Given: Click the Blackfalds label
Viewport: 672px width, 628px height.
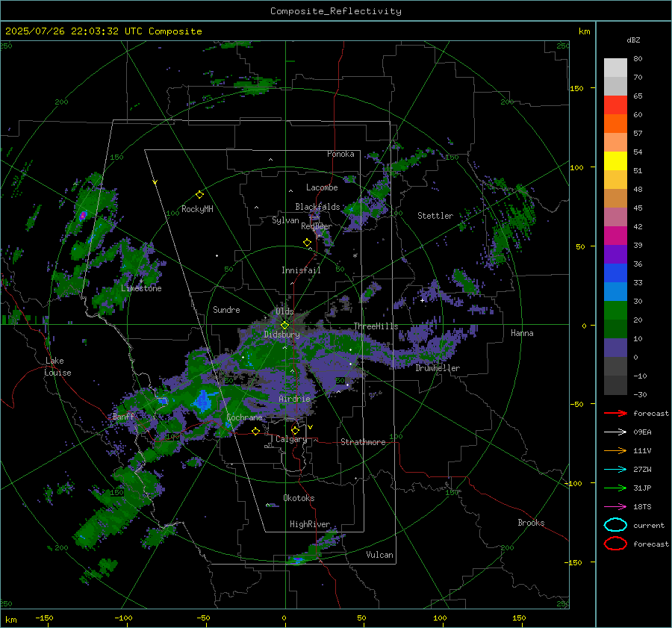Looking at the screenshot, I should coord(317,207).
